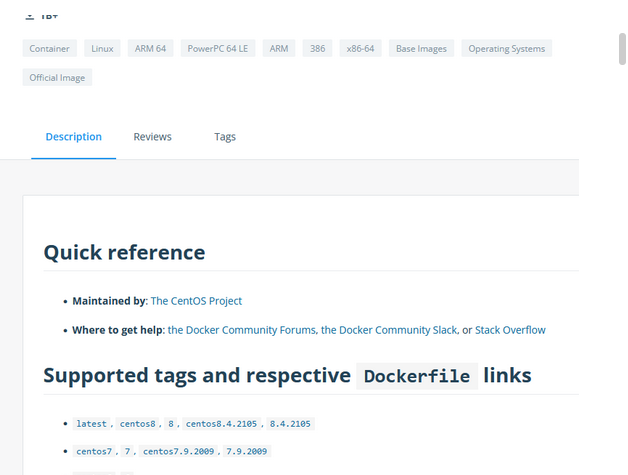Click the Official Image chip
Image resolution: width=628 pixels, height=475 pixels.
pyautogui.click(x=57, y=77)
